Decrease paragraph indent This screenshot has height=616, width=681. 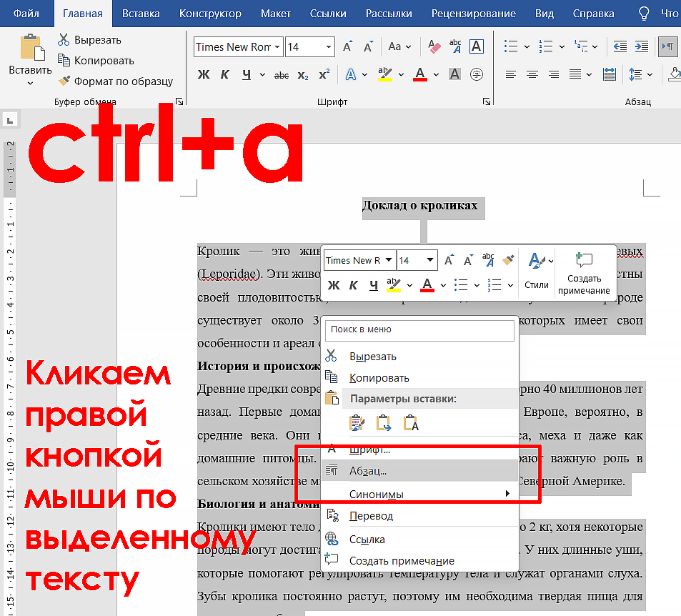pos(620,46)
